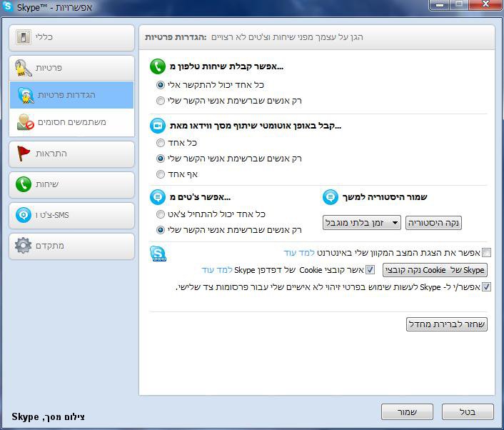Click נקה היסטוריה (clear history) button
This screenshot has height=430, width=504.
point(433,223)
